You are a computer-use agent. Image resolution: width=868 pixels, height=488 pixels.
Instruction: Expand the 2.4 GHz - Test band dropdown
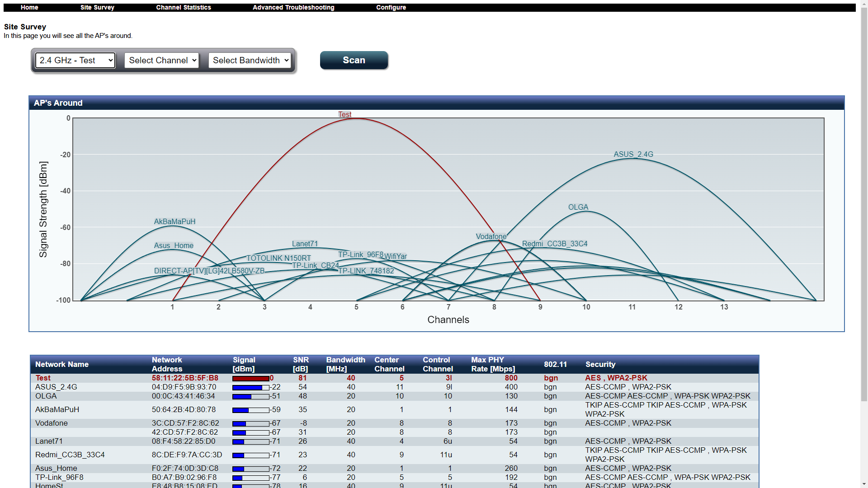[x=75, y=60]
